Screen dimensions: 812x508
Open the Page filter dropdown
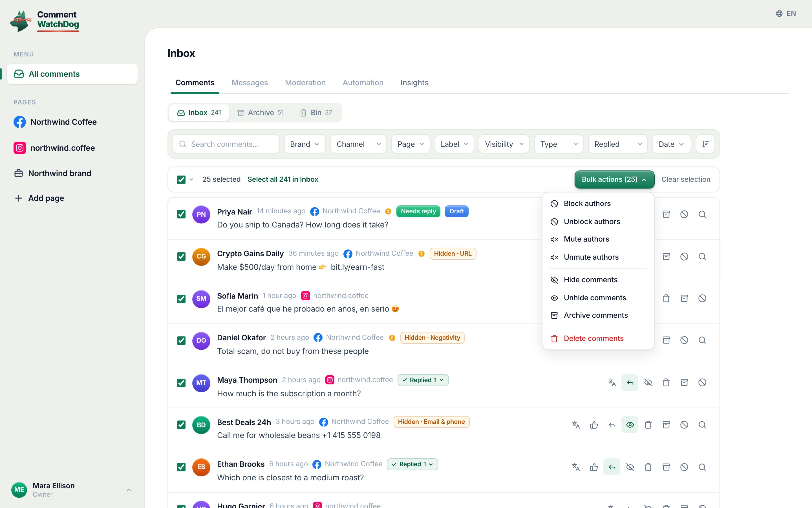pyautogui.click(x=410, y=144)
